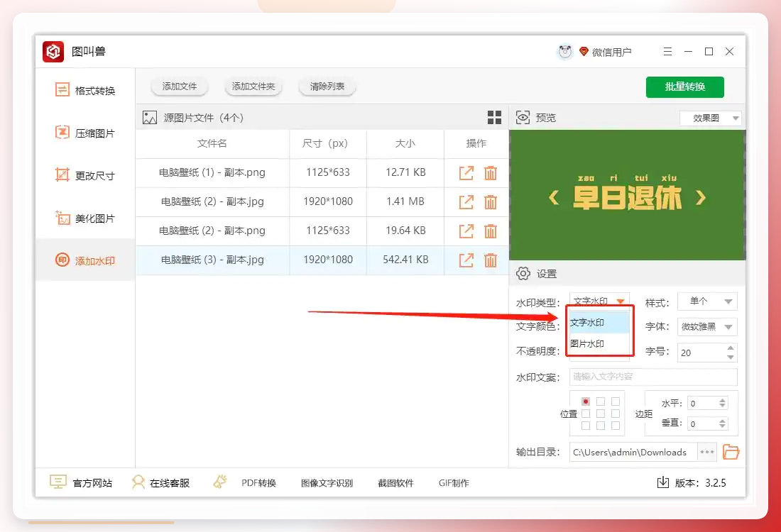Select the middle-right watermark position
The image size is (781, 532).
tap(616, 414)
